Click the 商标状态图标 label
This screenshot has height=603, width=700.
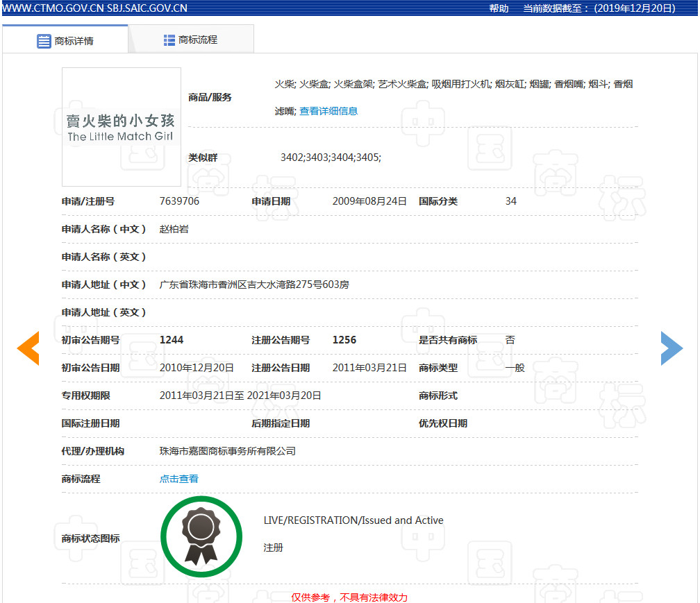[x=90, y=538]
